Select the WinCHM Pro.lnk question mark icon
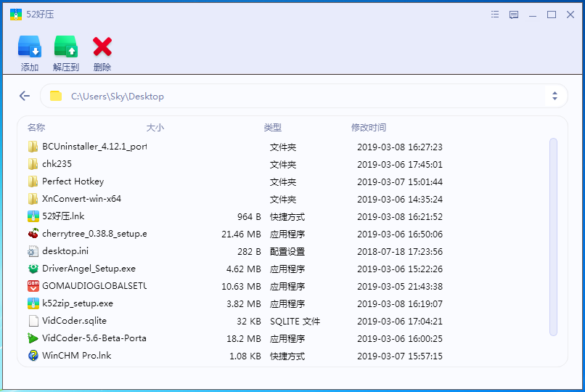The height and width of the screenshot is (392, 585). click(33, 356)
